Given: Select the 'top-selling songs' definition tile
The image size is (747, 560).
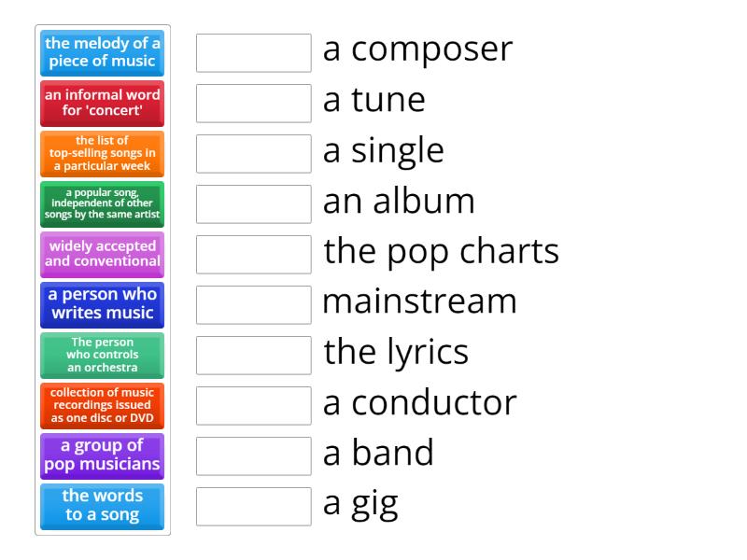Looking at the screenshot, I should pos(102,154).
